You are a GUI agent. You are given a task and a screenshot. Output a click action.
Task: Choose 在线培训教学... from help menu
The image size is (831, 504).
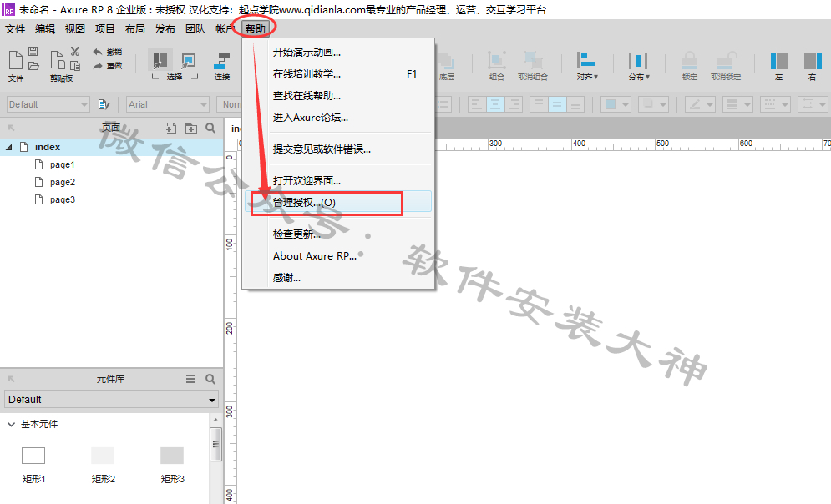[338, 74]
